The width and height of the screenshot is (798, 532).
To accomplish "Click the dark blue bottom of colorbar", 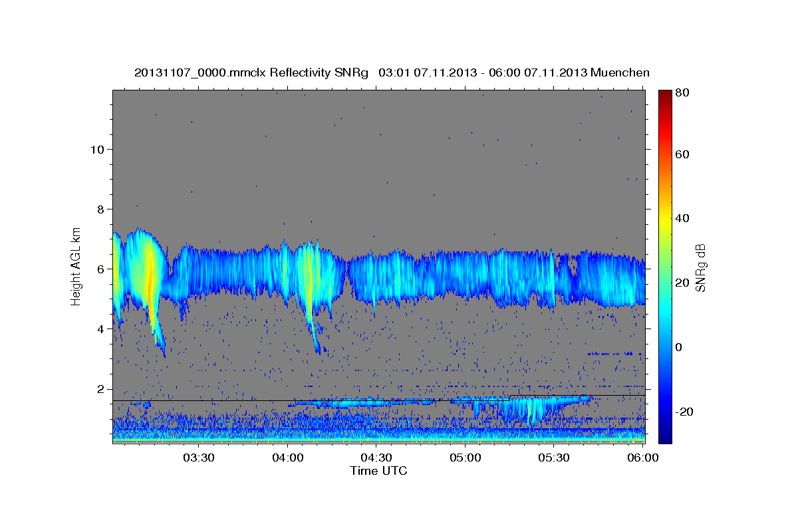I will [665, 436].
